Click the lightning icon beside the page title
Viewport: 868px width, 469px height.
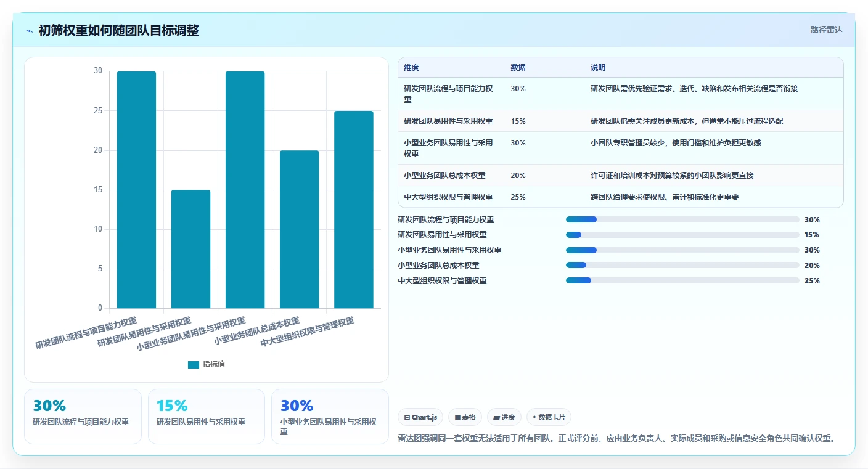point(29,31)
